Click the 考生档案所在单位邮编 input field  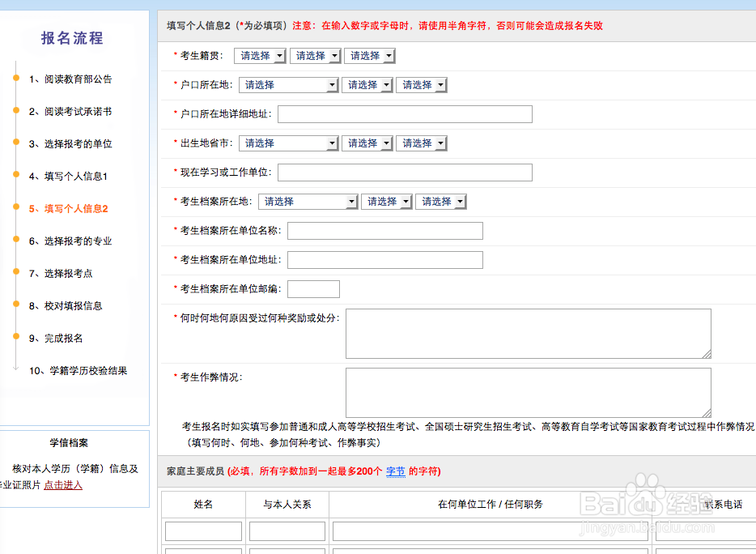(x=313, y=289)
